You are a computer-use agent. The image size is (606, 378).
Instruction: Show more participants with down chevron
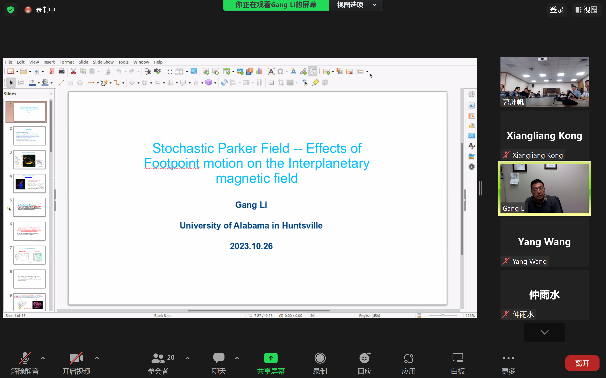point(545,332)
